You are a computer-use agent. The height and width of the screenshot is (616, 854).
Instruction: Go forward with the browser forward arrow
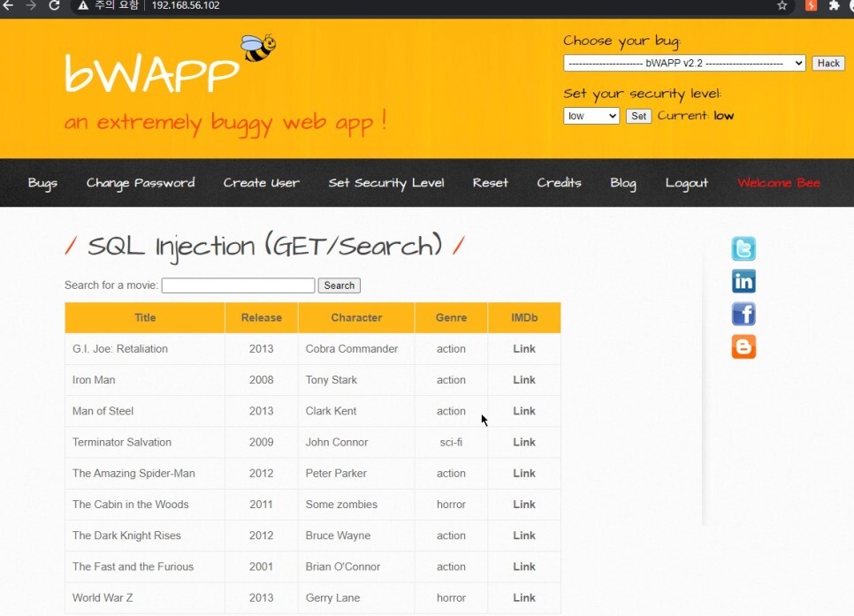click(31, 5)
